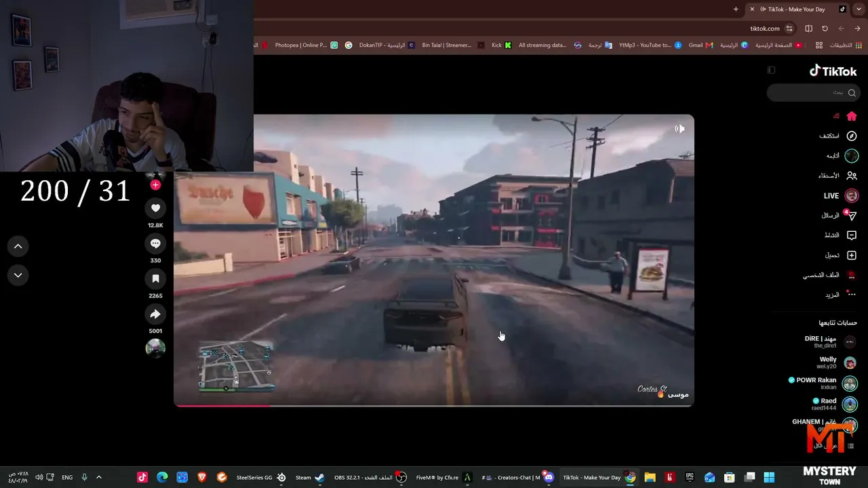Open Windows Start menu
This screenshot has width=868, height=488.
[x=769, y=477]
